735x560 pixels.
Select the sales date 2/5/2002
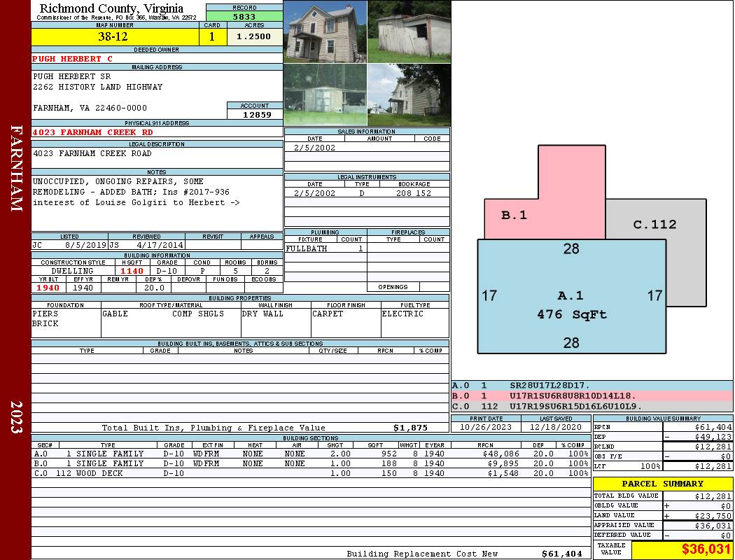click(x=314, y=148)
